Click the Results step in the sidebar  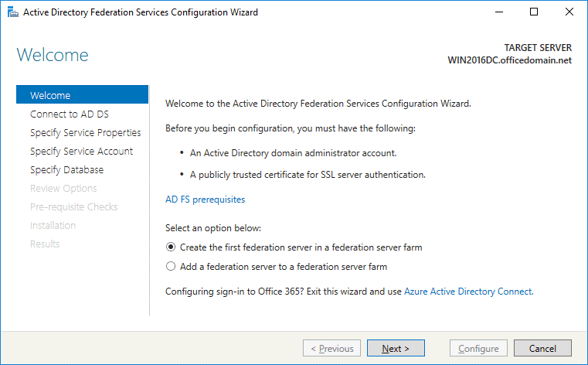pos(45,244)
